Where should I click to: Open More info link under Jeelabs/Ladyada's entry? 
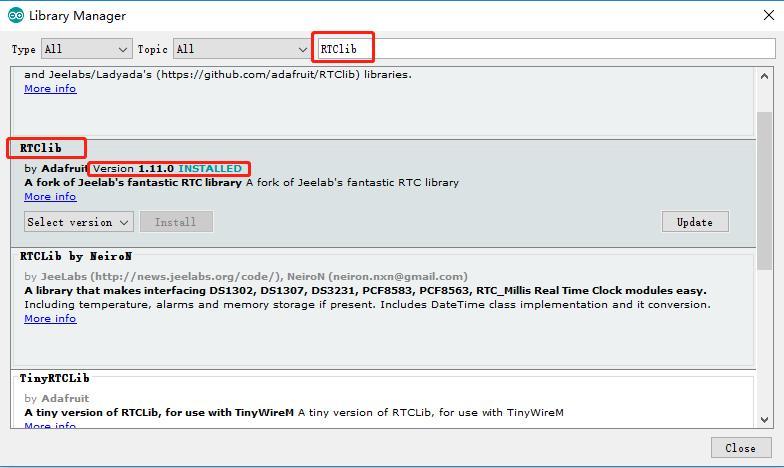coord(50,88)
